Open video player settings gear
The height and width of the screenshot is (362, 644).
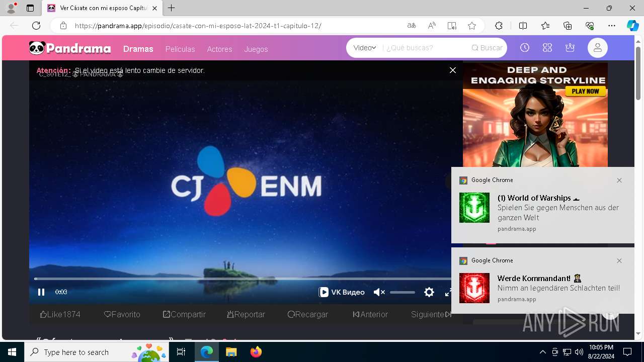pos(429,292)
